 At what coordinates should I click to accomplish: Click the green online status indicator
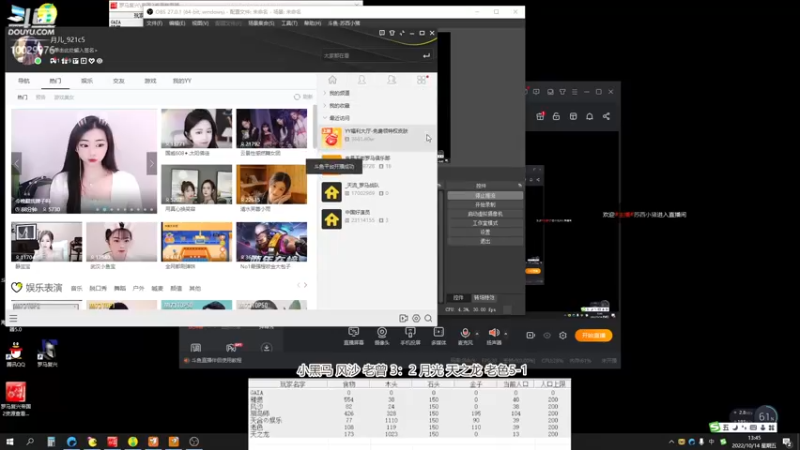tap(38, 61)
